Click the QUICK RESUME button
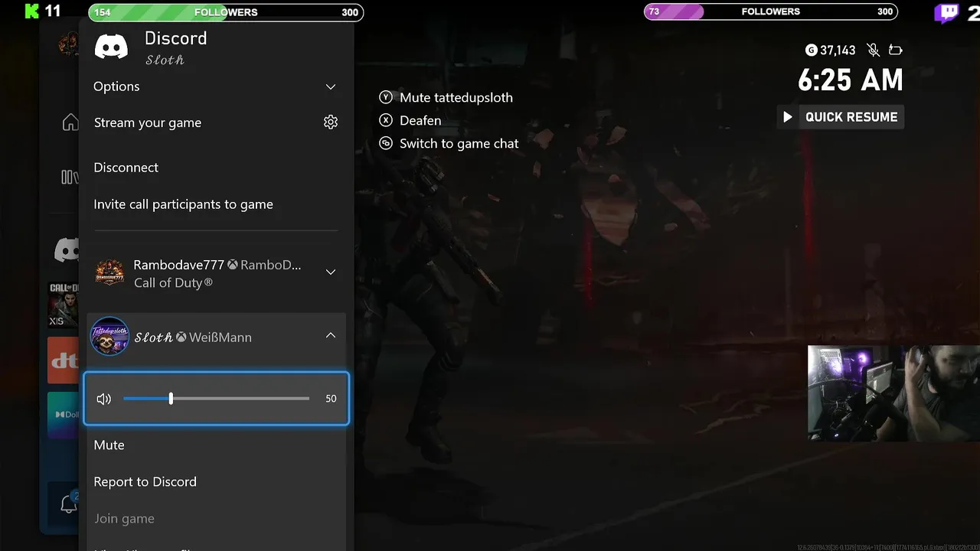Viewport: 980px width, 551px height. (841, 117)
